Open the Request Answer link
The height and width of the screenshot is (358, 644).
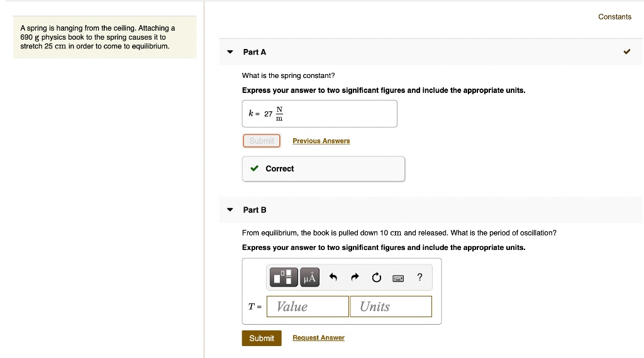pos(318,338)
